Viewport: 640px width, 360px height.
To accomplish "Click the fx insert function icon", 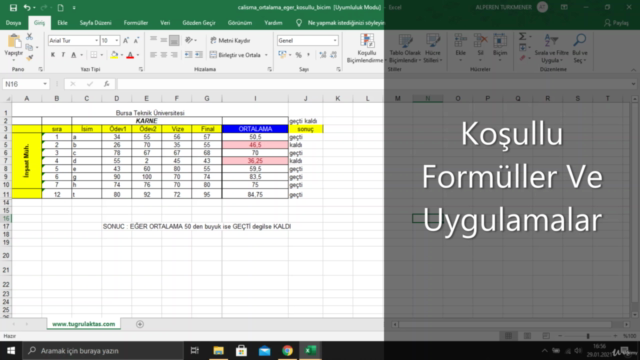I will point(107,84).
